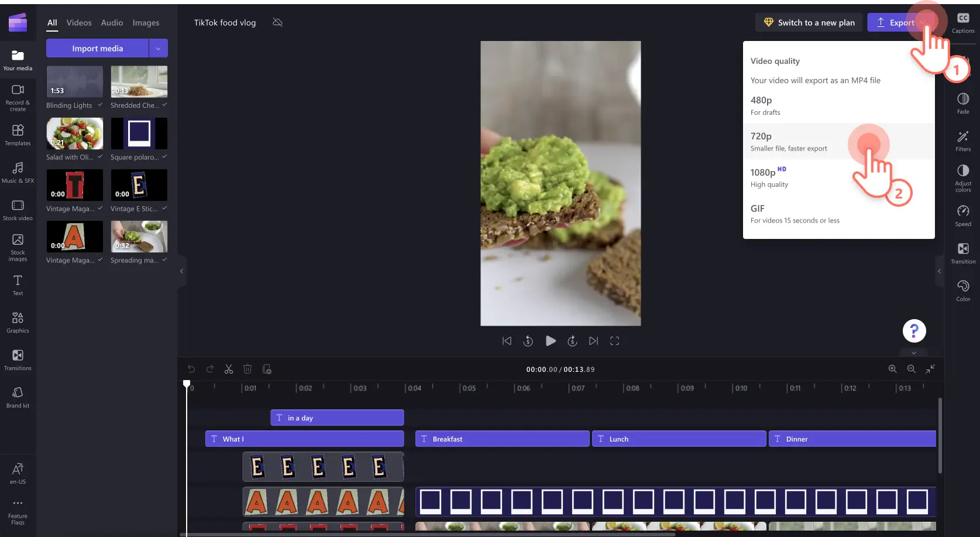Change language en-US setting
This screenshot has height=537, width=980.
[x=18, y=473]
